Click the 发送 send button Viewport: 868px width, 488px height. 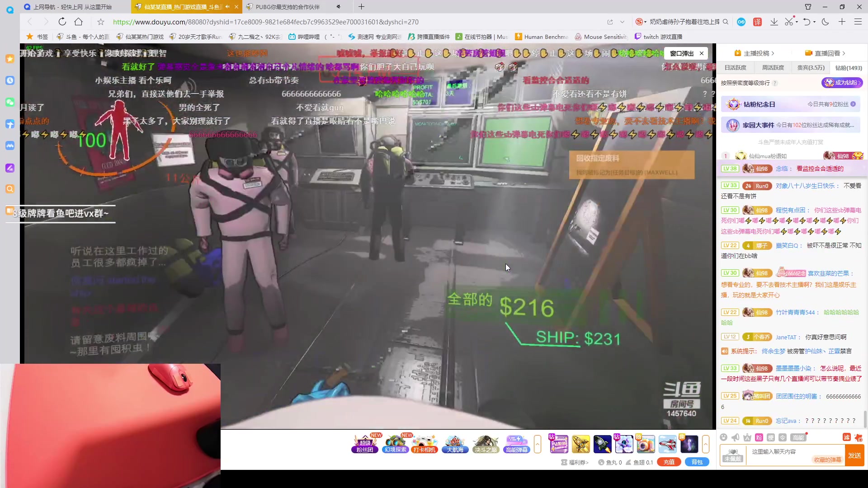pos(854,455)
